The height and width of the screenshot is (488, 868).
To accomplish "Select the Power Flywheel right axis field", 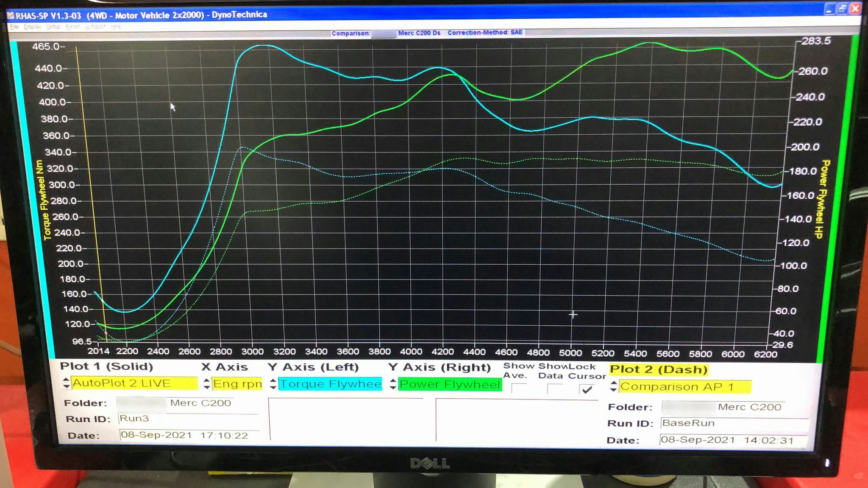I will tap(450, 385).
